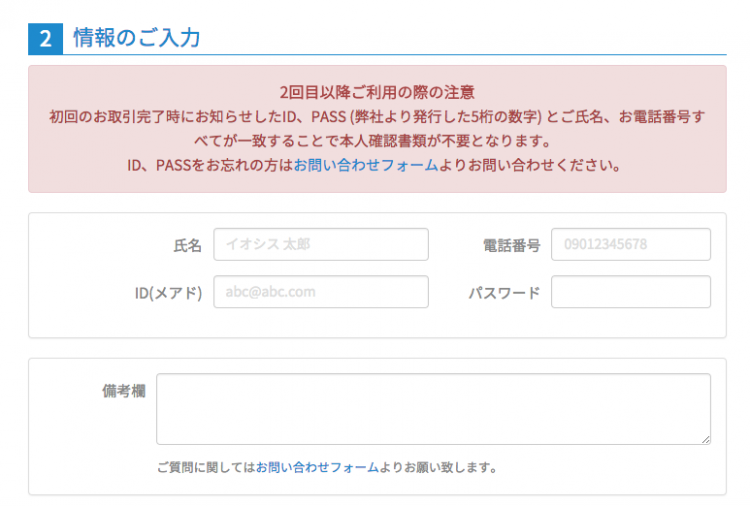Image resolution: width=750 pixels, height=506 pixels.
Task: Click inside the 備考欄 remarks textarea
Action: pyautogui.click(x=432, y=408)
